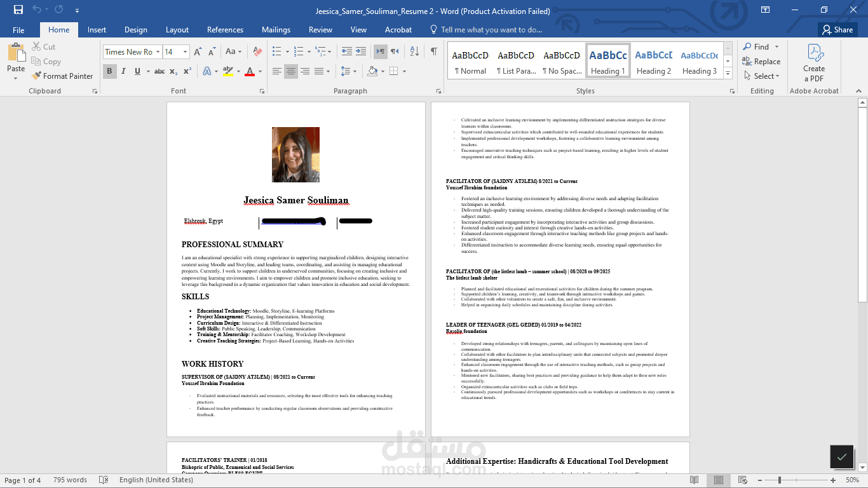This screenshot has height=488, width=868.
Task: Click the Decrease Indent icon
Action: 346,52
